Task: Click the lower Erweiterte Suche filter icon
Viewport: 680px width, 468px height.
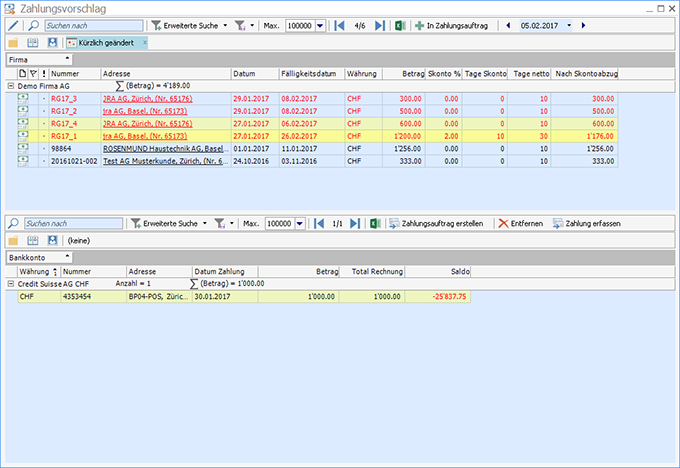Action: (136, 223)
